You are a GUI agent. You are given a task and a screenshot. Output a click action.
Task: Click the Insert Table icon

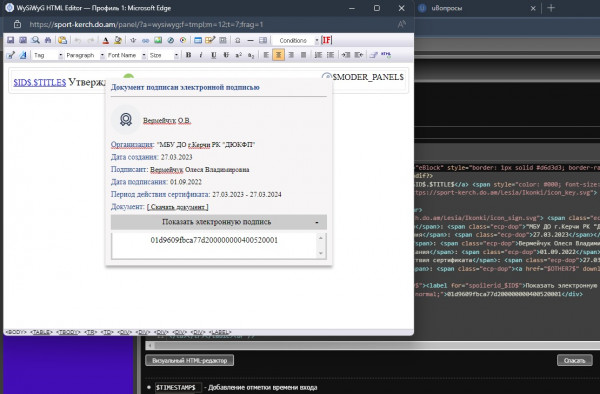point(198,40)
